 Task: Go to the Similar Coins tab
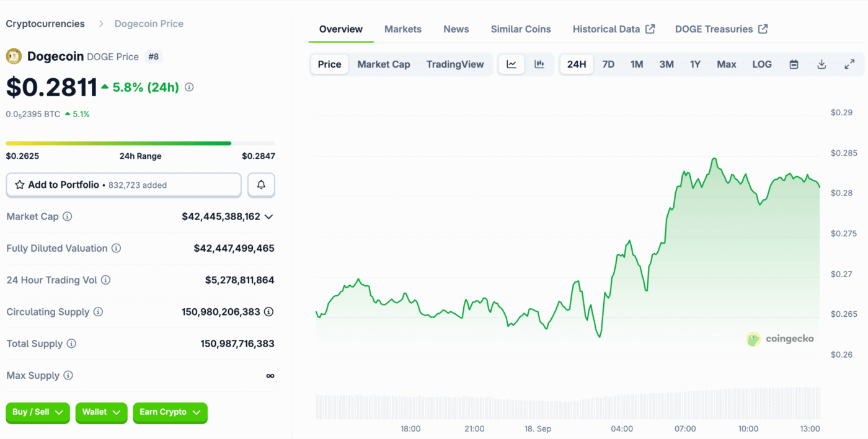(x=521, y=29)
